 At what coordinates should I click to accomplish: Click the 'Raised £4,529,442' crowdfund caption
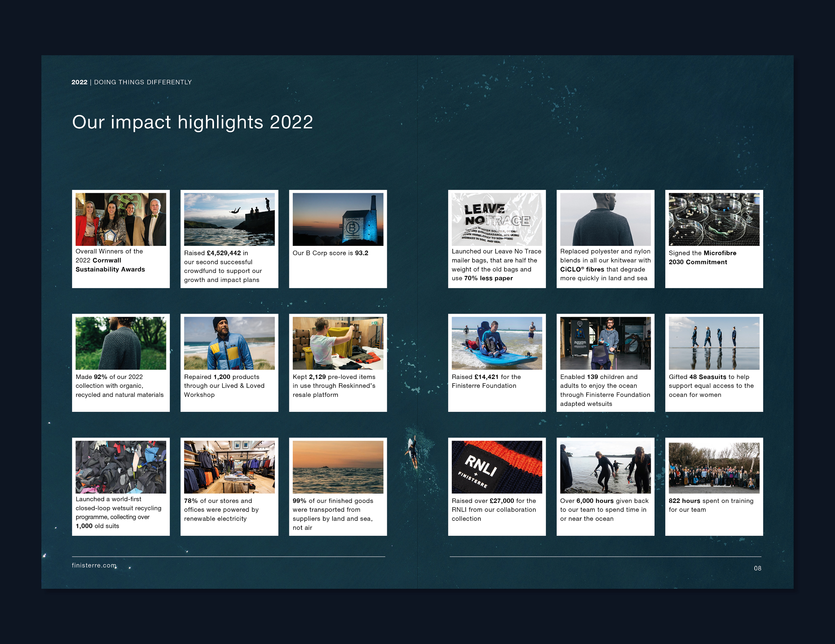223,266
